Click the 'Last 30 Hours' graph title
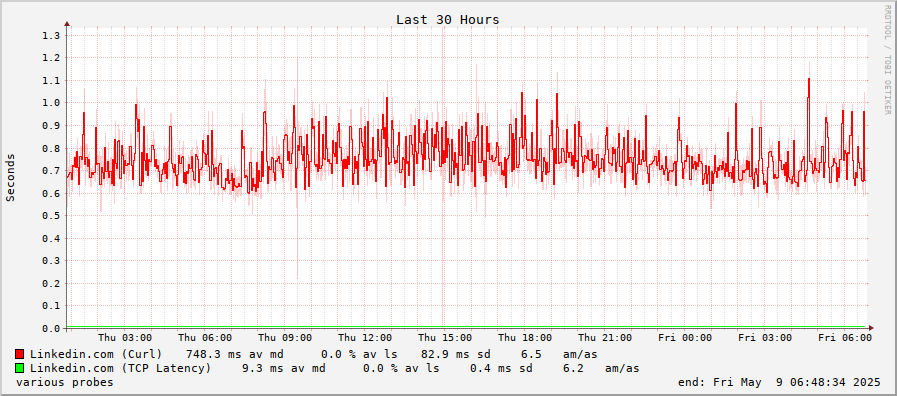This screenshot has height=396, width=897. coord(448,19)
